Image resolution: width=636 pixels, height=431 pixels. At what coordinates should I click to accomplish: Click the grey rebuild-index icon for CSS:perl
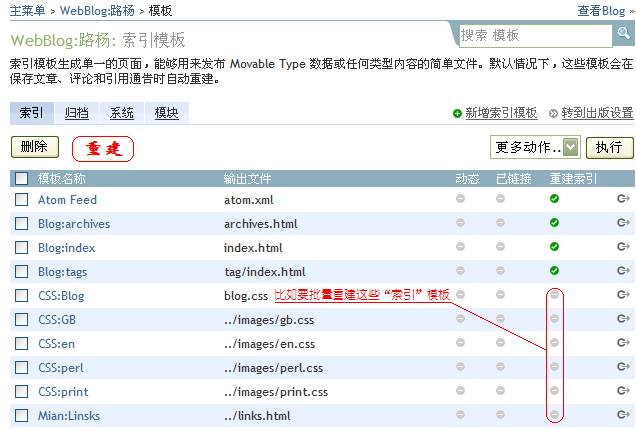[554, 367]
